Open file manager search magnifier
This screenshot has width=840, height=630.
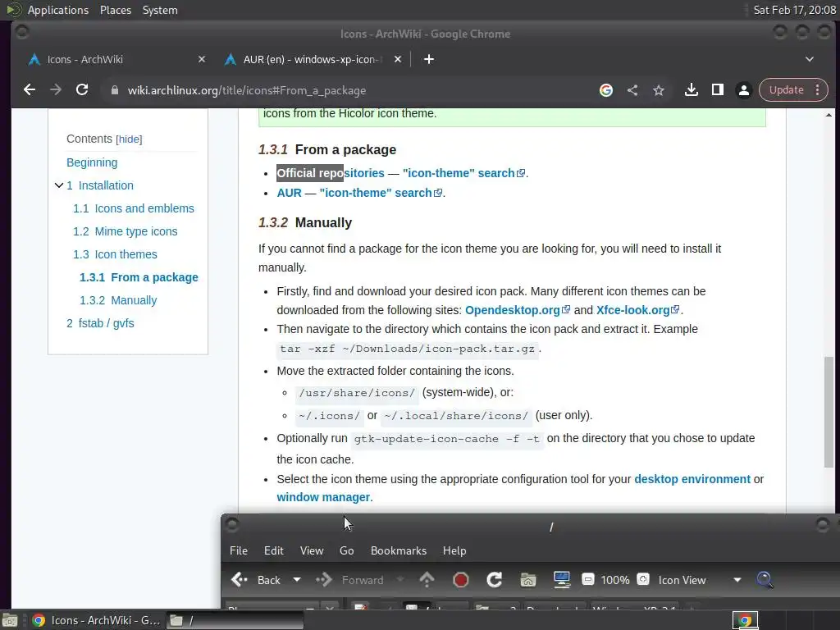(765, 580)
